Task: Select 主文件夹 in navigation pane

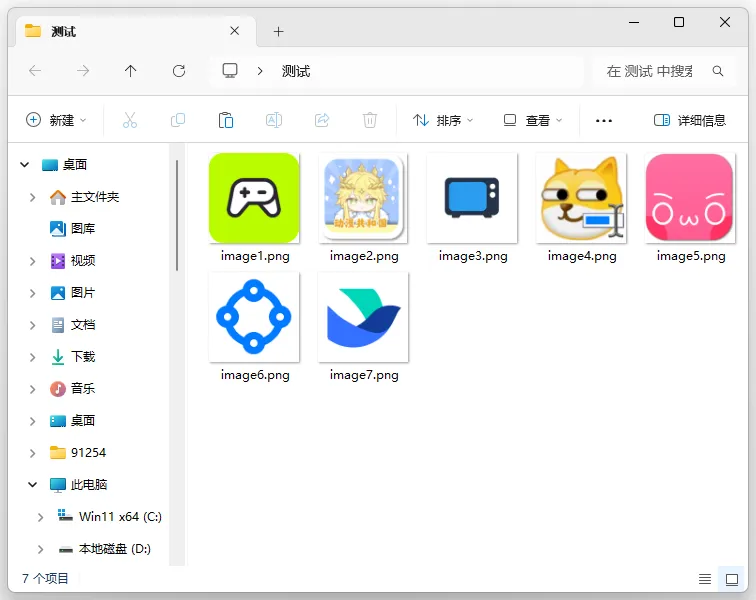Action: tap(84, 197)
